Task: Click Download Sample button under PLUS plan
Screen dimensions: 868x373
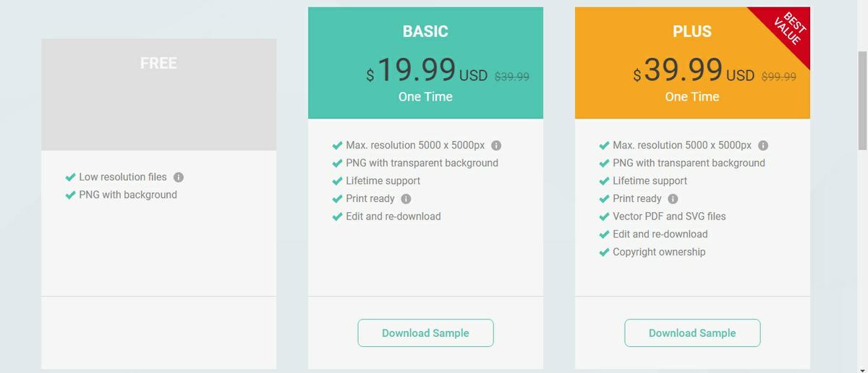Action: point(692,333)
